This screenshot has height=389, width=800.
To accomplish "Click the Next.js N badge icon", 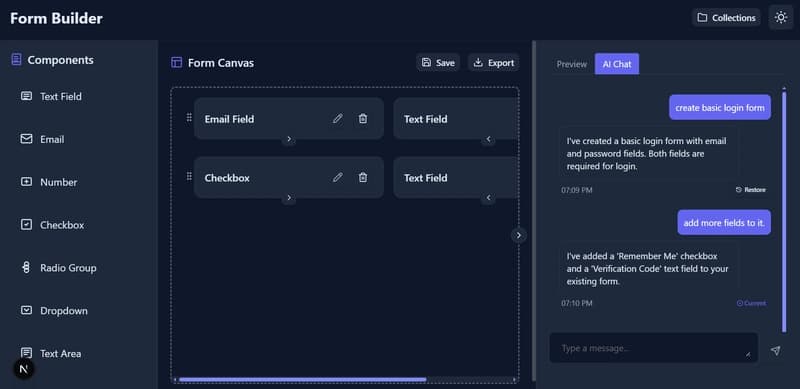I will point(23,369).
